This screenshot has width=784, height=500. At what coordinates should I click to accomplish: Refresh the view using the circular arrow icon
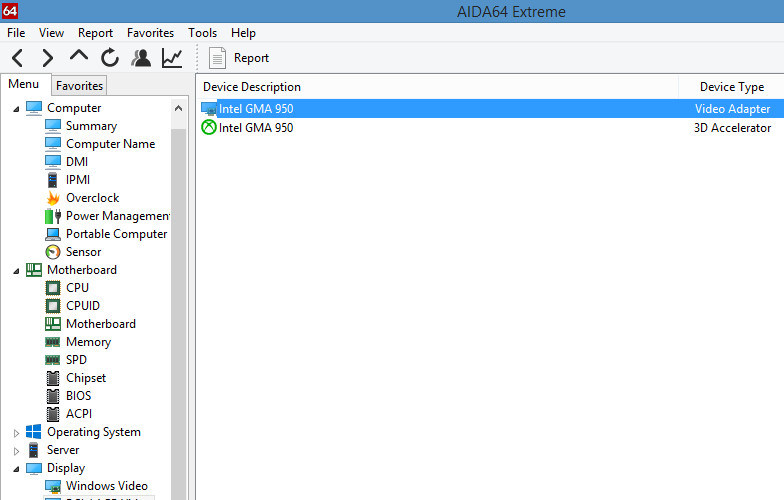[x=110, y=58]
